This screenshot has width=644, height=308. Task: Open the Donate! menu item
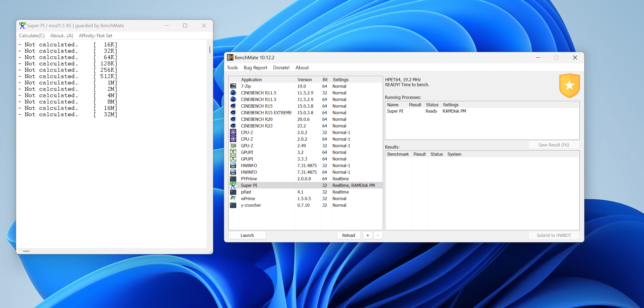(x=281, y=68)
